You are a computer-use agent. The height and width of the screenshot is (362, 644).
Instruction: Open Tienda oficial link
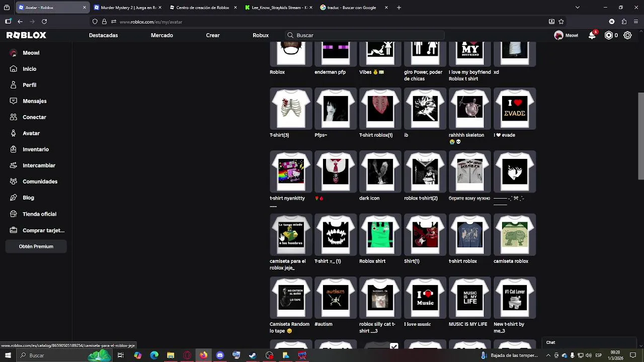click(x=39, y=214)
